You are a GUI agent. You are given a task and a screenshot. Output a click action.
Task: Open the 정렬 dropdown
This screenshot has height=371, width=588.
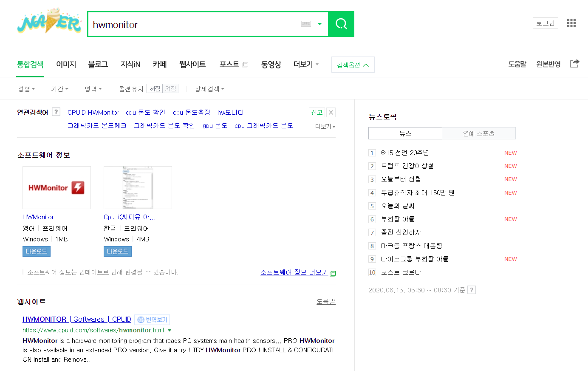click(x=26, y=89)
